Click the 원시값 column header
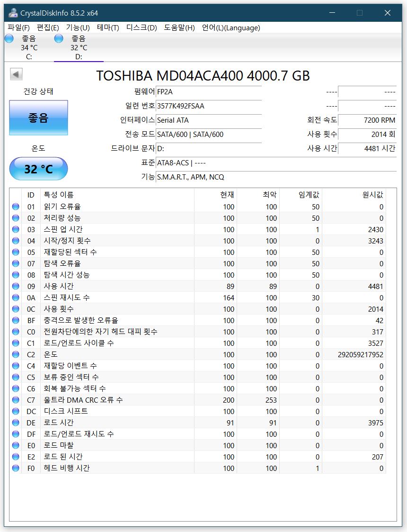Image resolution: width=407 pixels, height=532 pixels. (x=354, y=195)
